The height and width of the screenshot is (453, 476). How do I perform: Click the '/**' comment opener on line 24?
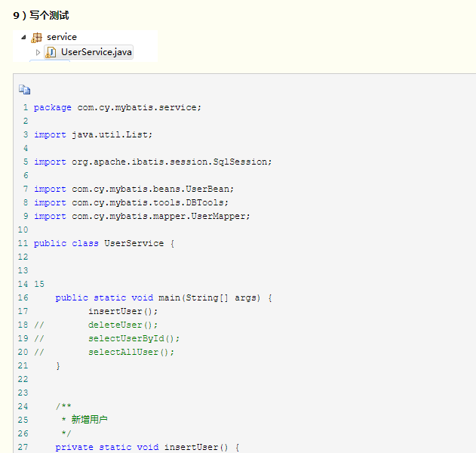(x=63, y=406)
